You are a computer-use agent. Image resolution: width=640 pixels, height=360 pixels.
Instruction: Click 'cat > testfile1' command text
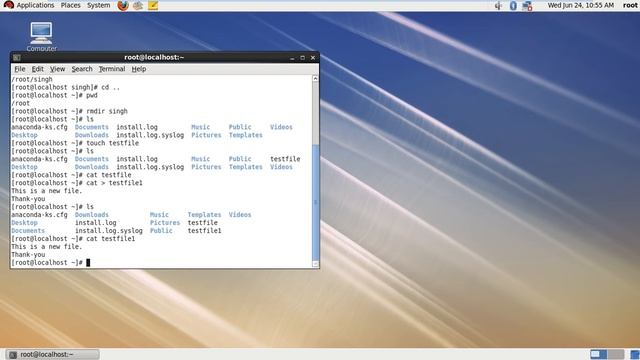coord(114,183)
